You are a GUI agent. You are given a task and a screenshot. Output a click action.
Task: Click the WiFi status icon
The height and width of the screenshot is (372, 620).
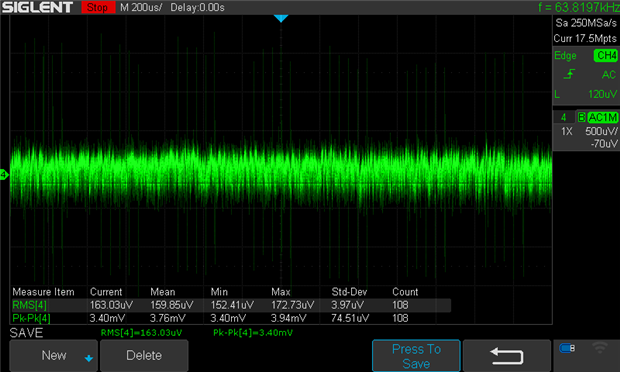click(x=599, y=348)
